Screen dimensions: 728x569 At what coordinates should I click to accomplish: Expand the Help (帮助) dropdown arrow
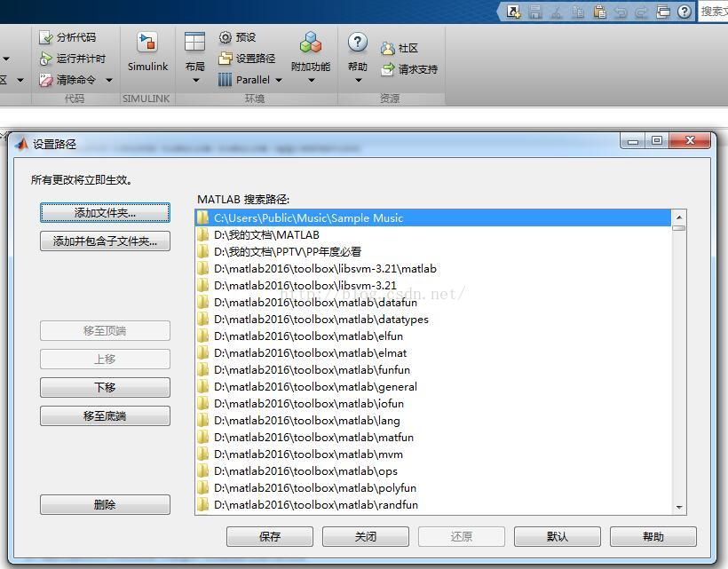[359, 80]
